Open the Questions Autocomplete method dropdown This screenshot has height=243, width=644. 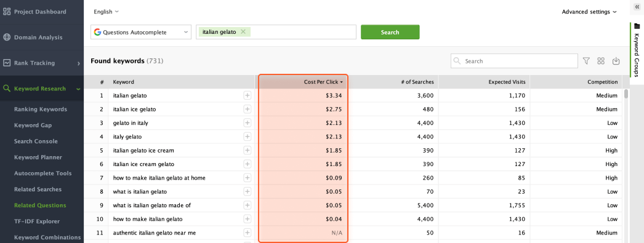141,32
